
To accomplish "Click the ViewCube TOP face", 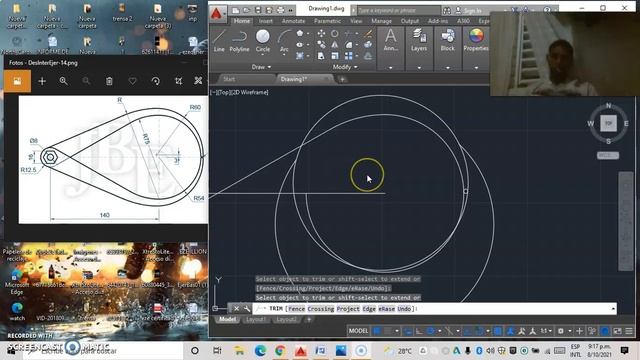I will click(608, 123).
